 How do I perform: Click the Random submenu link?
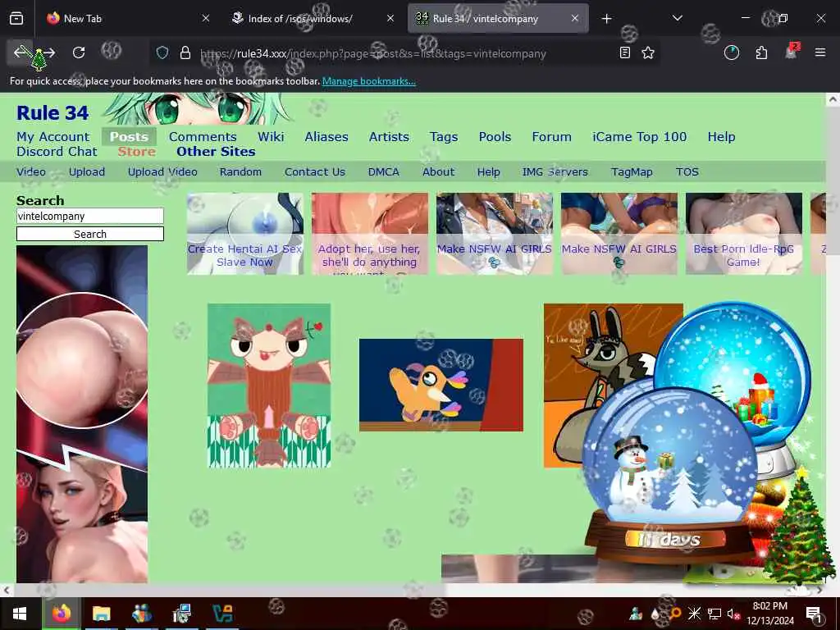[240, 172]
